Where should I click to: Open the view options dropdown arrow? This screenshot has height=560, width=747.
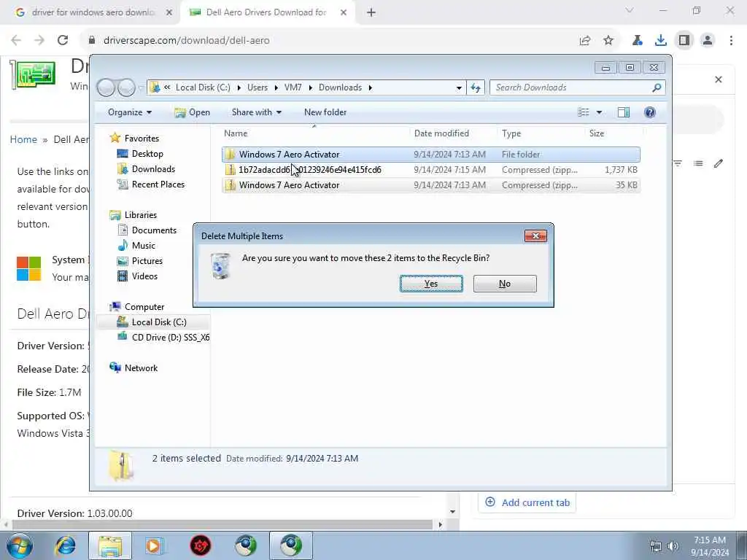tap(600, 112)
